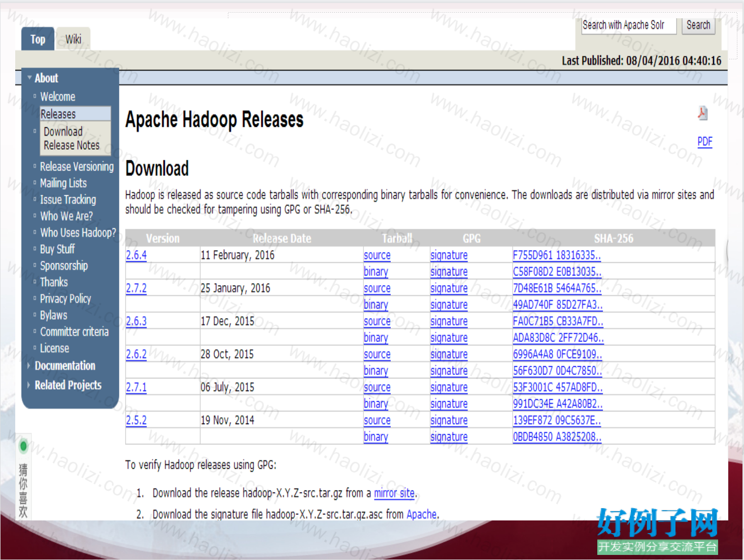Image resolution: width=744 pixels, height=560 pixels.
Task: Open Release Versioning page
Action: click(77, 166)
